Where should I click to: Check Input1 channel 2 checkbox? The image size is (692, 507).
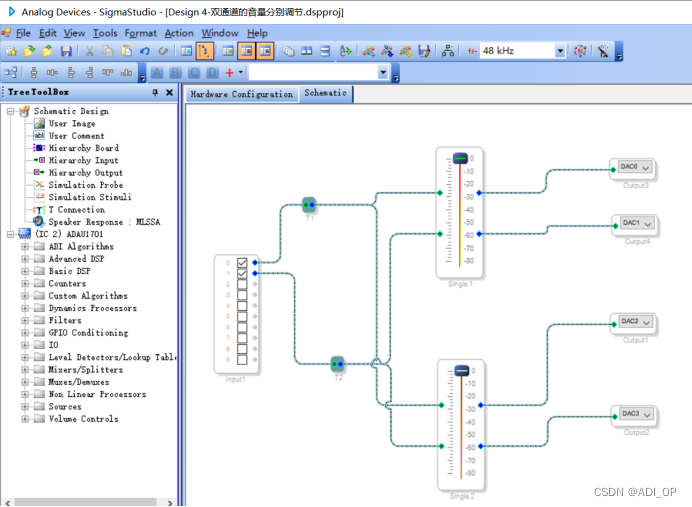pyautogui.click(x=242, y=284)
